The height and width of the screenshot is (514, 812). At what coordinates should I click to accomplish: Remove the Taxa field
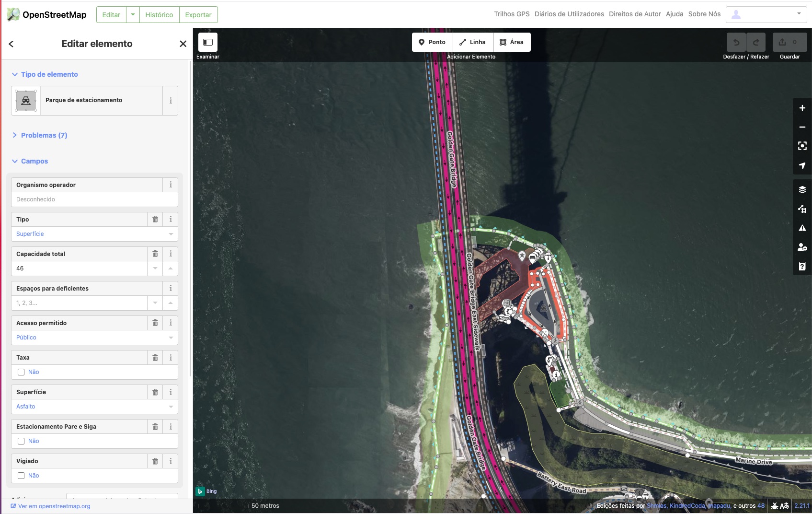click(155, 357)
